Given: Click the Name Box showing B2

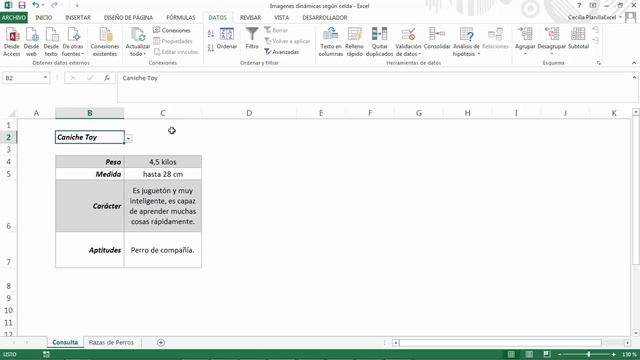Looking at the screenshot, I should (x=22, y=78).
